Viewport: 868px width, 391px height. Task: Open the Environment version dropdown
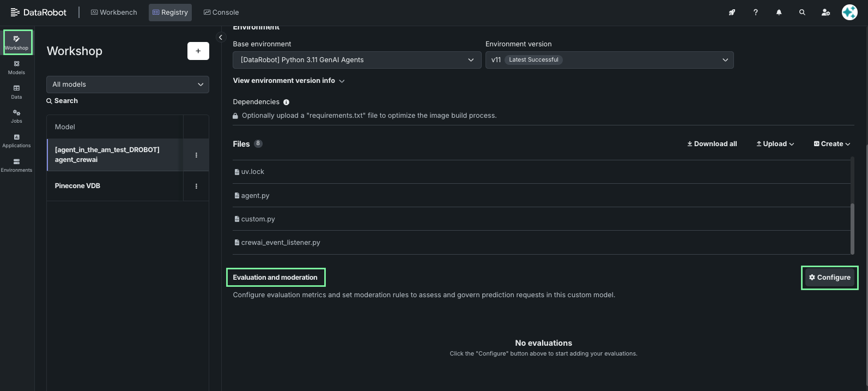click(x=609, y=60)
